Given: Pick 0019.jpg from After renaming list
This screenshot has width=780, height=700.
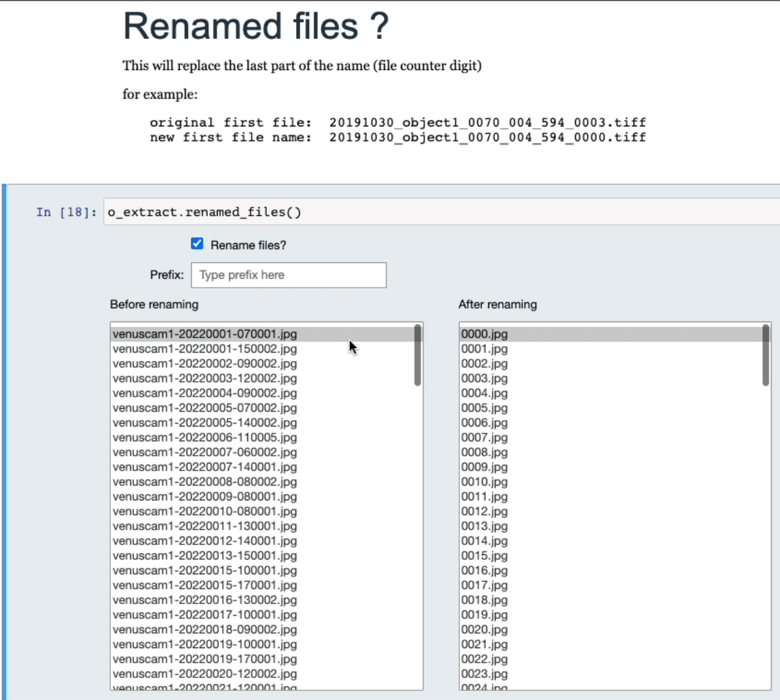Looking at the screenshot, I should click(x=485, y=615).
